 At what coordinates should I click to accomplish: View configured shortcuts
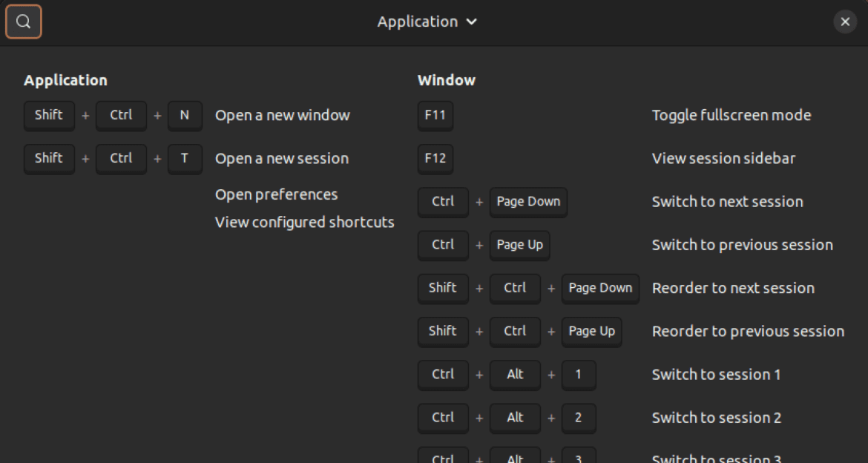coord(304,221)
